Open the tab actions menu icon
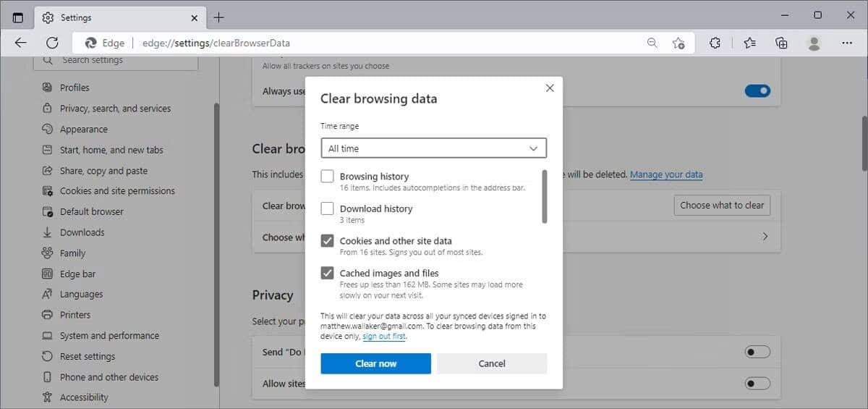The width and height of the screenshot is (868, 409). (18, 17)
